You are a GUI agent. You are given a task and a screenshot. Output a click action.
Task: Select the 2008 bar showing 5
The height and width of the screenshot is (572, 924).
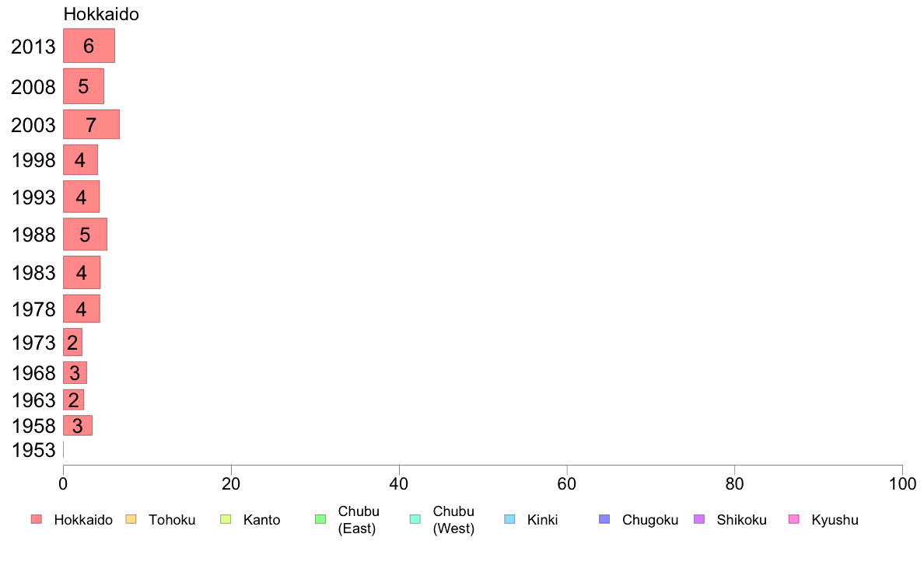click(x=84, y=86)
